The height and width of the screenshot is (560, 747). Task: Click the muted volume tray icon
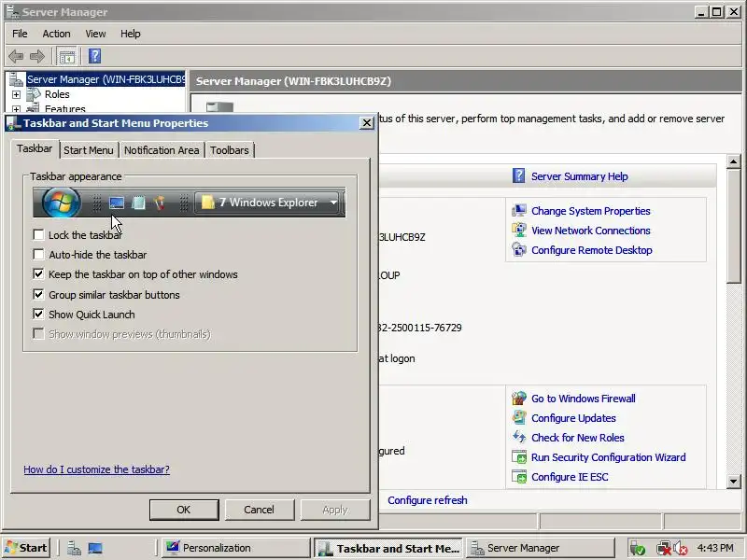pos(680,549)
